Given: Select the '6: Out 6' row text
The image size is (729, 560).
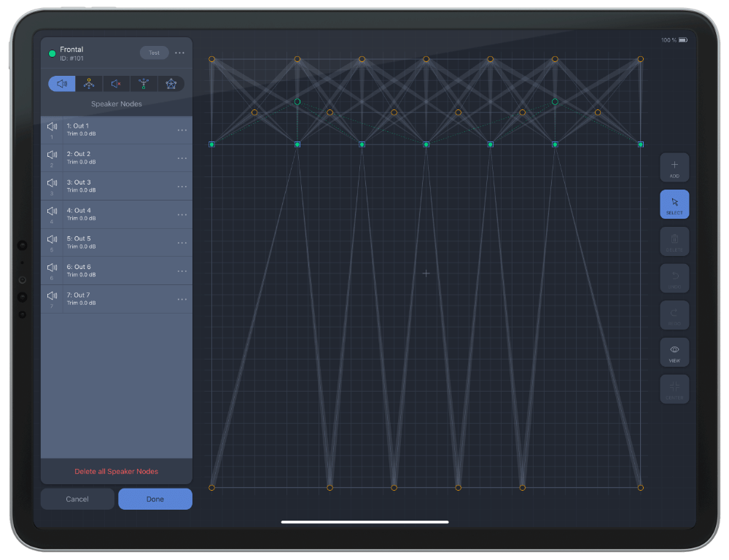Looking at the screenshot, I should click(79, 267).
